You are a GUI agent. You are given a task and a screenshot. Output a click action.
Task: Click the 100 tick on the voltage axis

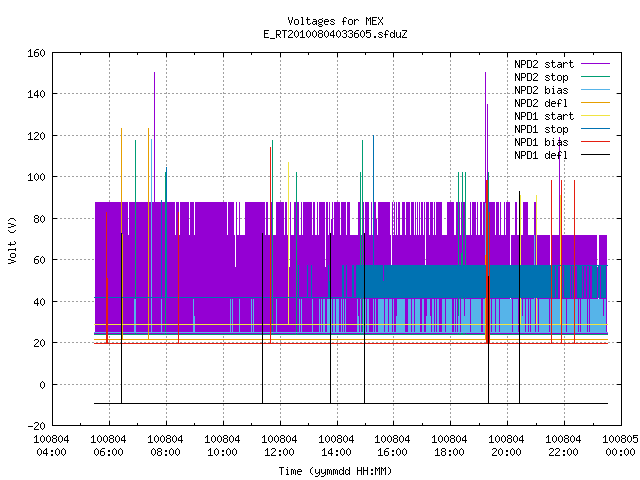(x=36, y=177)
